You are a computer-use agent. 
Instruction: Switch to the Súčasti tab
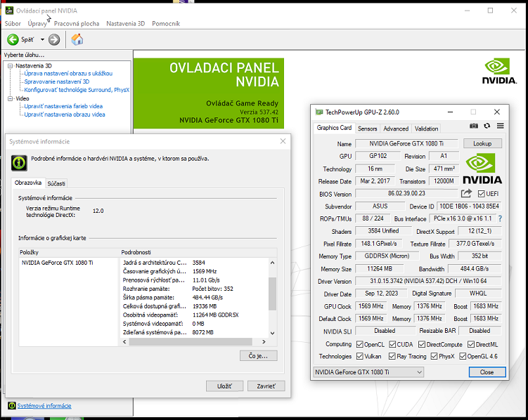56,183
